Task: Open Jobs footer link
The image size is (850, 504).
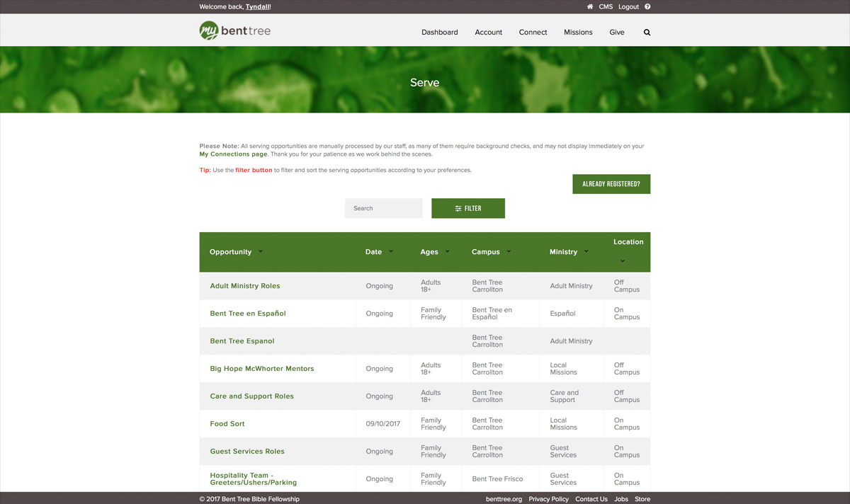Action: [x=621, y=499]
